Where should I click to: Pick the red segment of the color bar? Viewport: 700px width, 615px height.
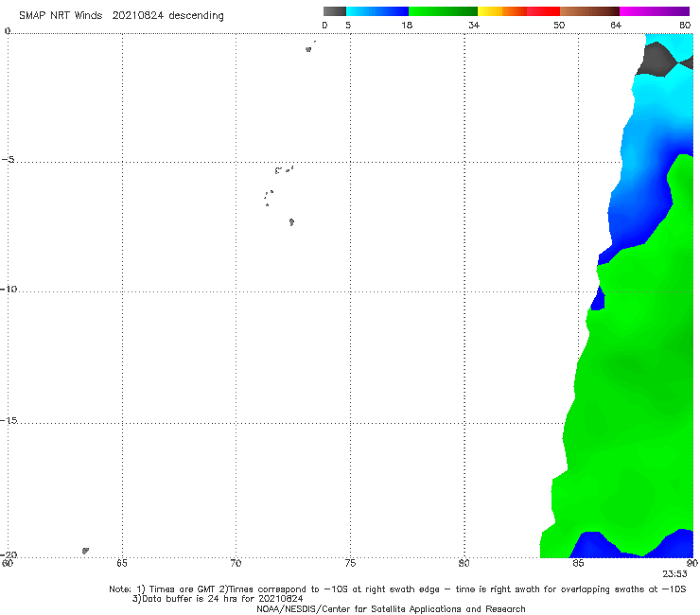point(543,11)
